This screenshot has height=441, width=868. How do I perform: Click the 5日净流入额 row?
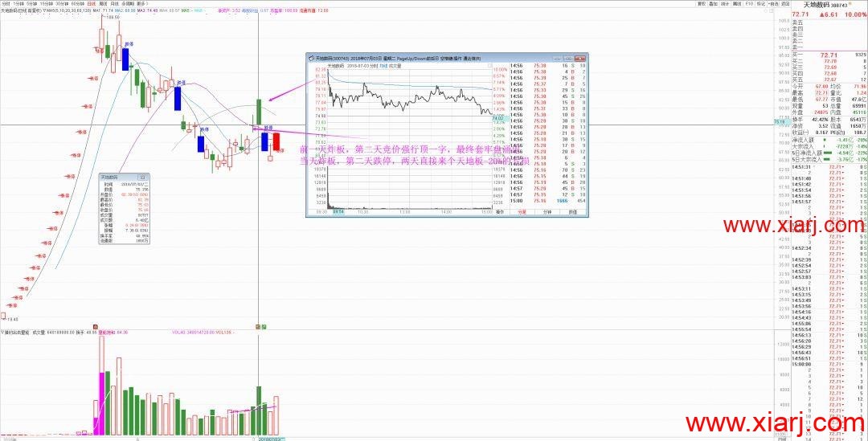point(829,154)
